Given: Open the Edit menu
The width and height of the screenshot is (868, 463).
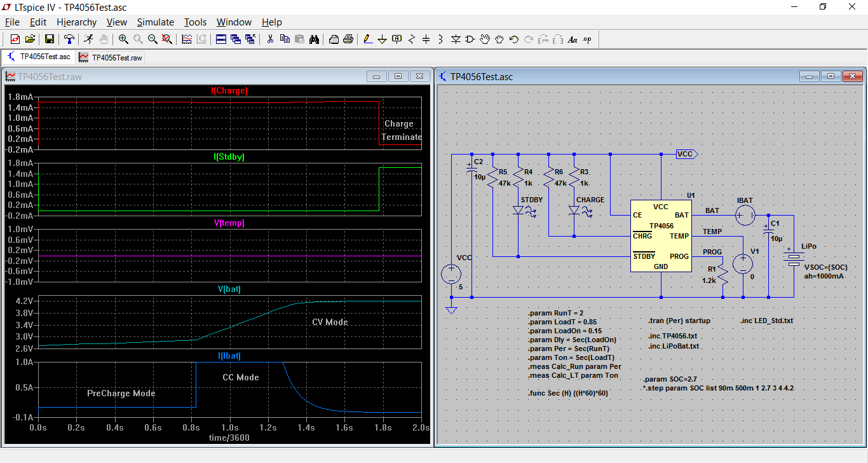Looking at the screenshot, I should [x=38, y=22].
